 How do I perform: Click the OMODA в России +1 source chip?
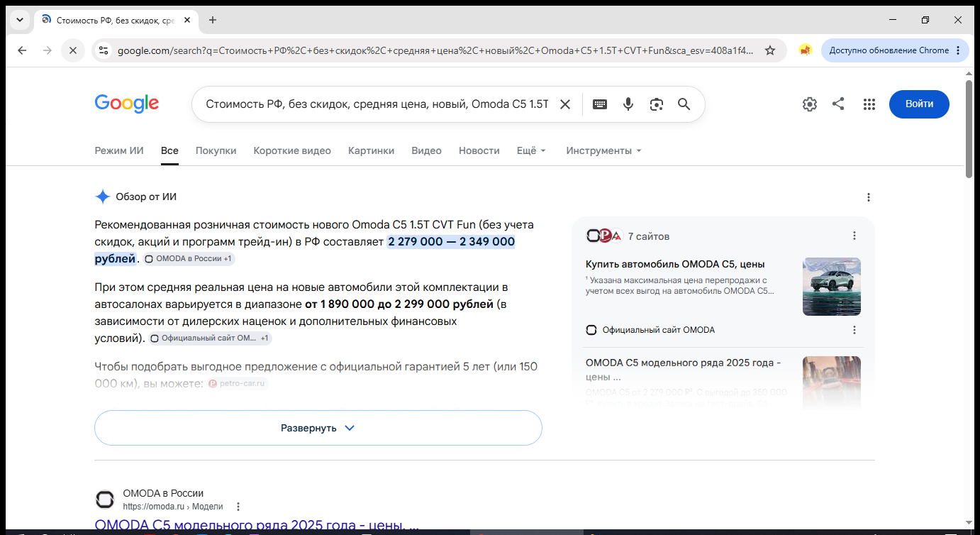[x=189, y=259]
